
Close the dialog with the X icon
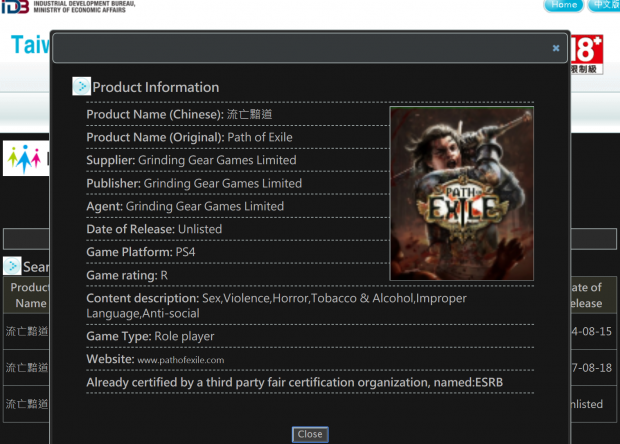pyautogui.click(x=556, y=48)
